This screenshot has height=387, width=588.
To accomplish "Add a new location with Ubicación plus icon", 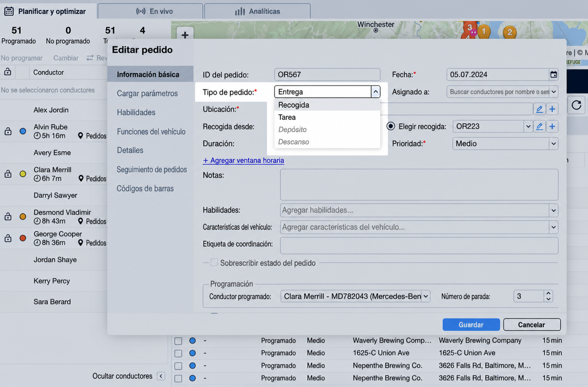I will 552,109.
